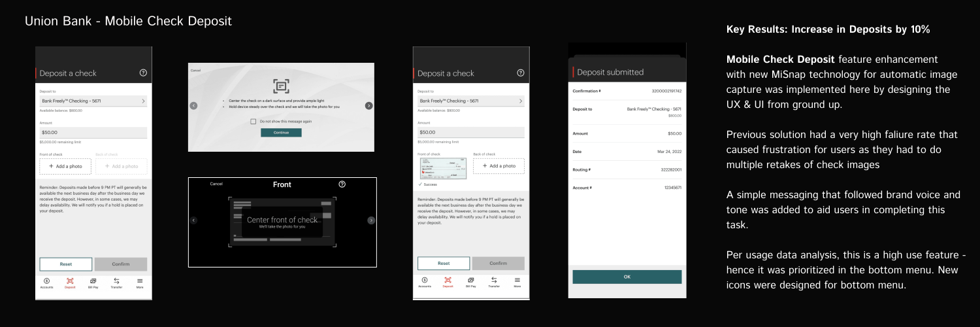The width and height of the screenshot is (980, 327).
Task: Open Accounts tab on screen with captured check
Action: (425, 283)
